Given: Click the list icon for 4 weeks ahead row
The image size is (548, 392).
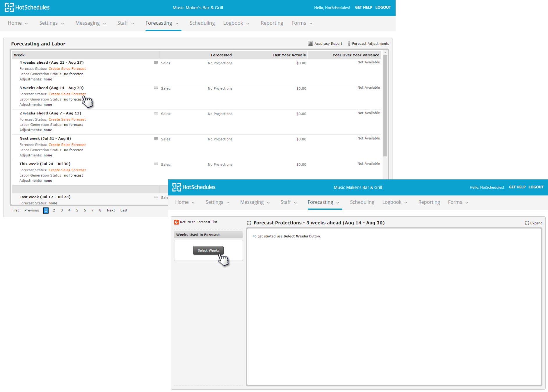Looking at the screenshot, I should tap(156, 63).
